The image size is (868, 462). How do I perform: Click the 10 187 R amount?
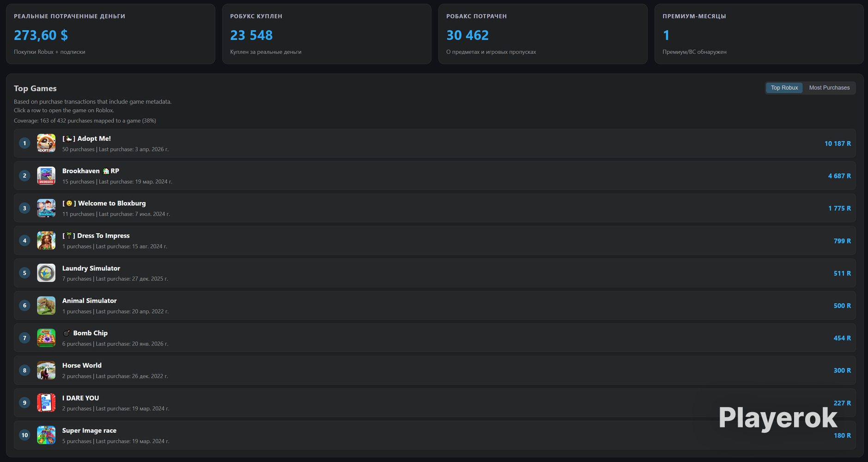tap(838, 144)
